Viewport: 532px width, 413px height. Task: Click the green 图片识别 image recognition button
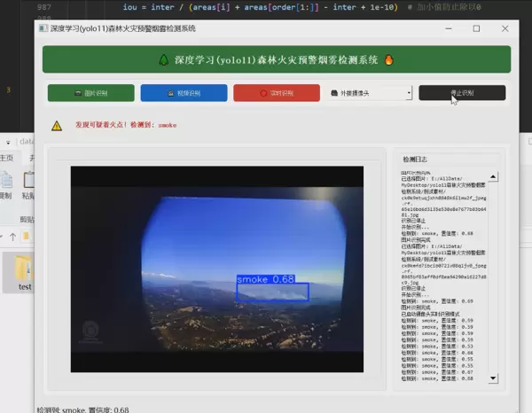point(90,93)
